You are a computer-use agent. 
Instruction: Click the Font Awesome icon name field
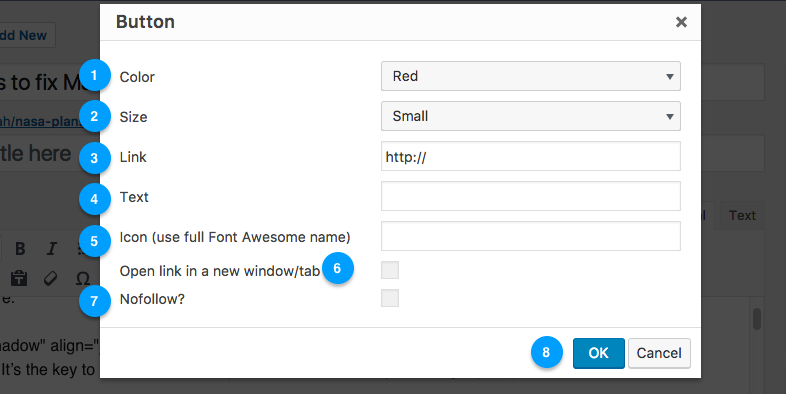point(531,236)
